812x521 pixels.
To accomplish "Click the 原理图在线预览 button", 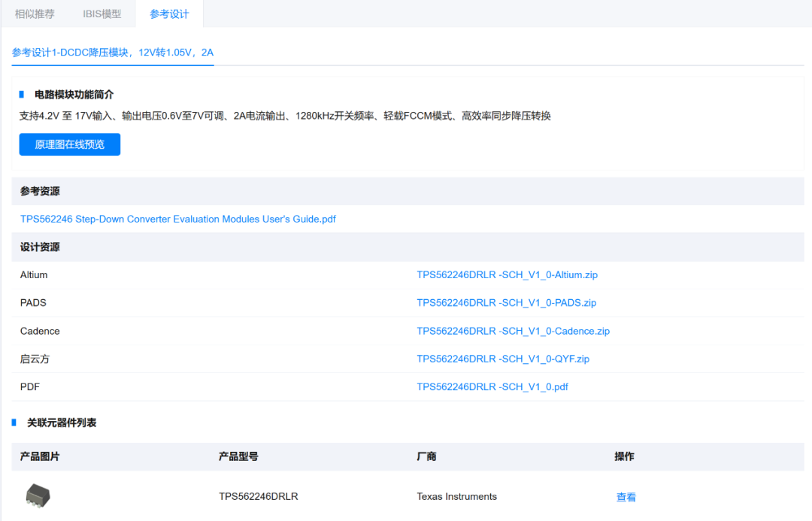I will coord(70,144).
